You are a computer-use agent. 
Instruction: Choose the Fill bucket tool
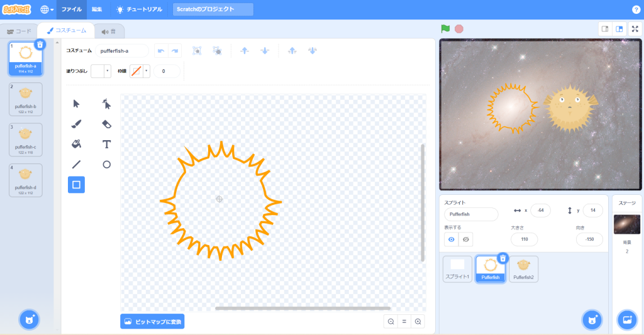[76, 144]
